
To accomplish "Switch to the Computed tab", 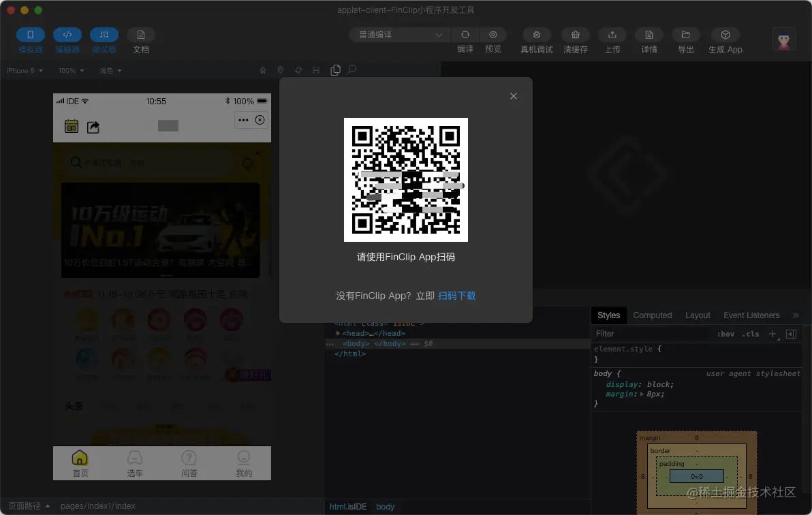I will pos(652,315).
